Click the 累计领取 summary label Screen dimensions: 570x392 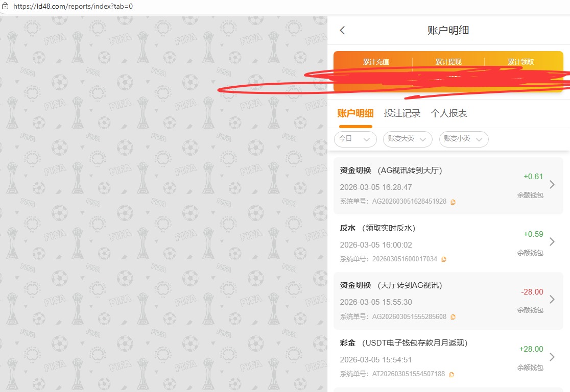point(520,62)
